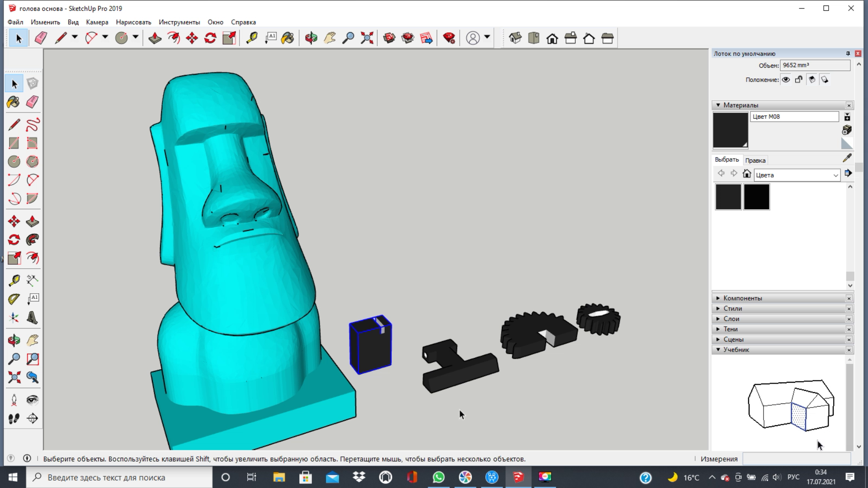Select the Make Component tool

pyautogui.click(x=32, y=84)
